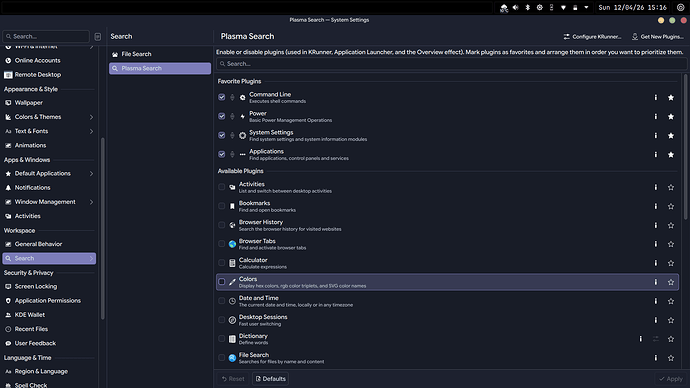Click the sidebar hamburger menu icon

coord(98,37)
